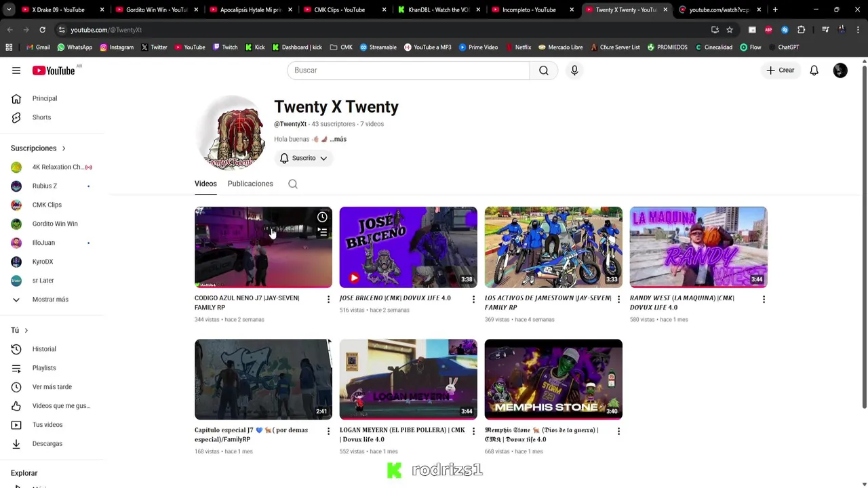868x488 pixels.
Task: Open options for CODIGO AZUL NENO J7 video
Action: click(328, 299)
